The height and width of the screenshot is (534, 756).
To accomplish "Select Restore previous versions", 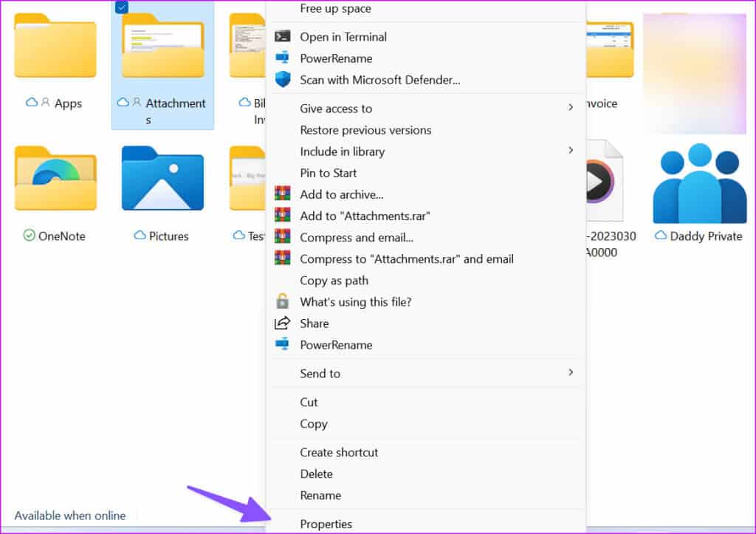I will coord(365,130).
